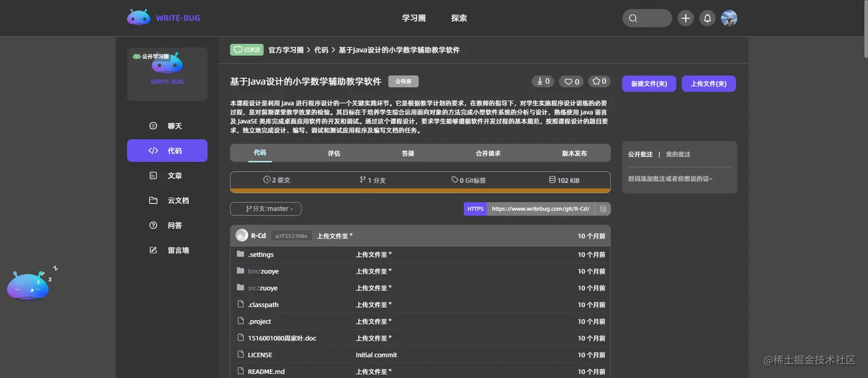View the 0 Git标签 tags link
The height and width of the screenshot is (378, 868).
[468, 180]
